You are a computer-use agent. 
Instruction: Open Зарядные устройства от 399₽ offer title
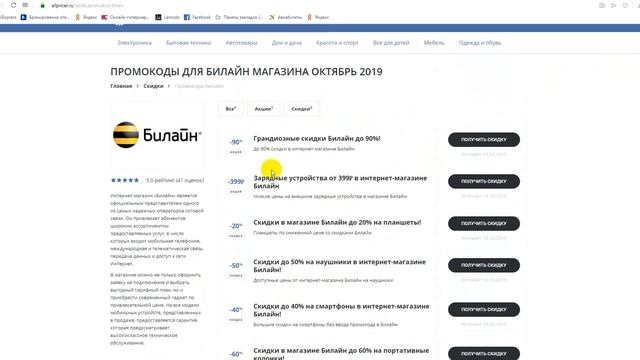[x=340, y=182]
